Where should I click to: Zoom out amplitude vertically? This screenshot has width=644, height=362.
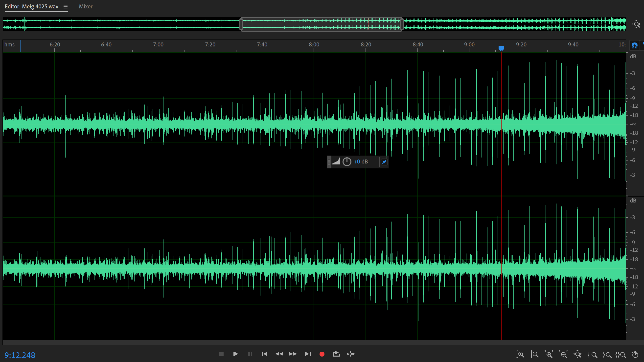tap(534, 354)
